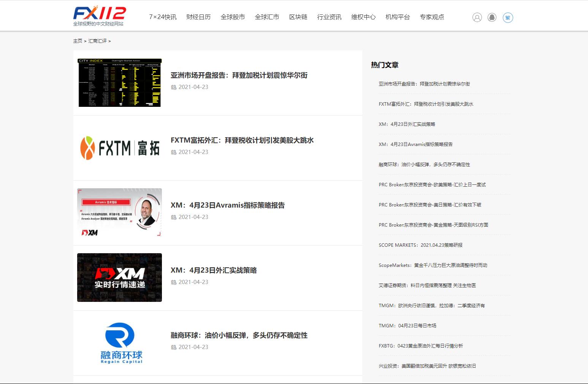Open the user account profile icon
The image size is (588, 384).
click(x=477, y=17)
